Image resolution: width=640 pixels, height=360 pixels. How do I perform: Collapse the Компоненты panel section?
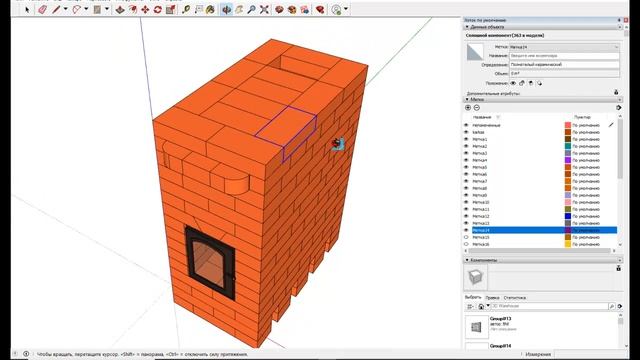[x=467, y=260]
